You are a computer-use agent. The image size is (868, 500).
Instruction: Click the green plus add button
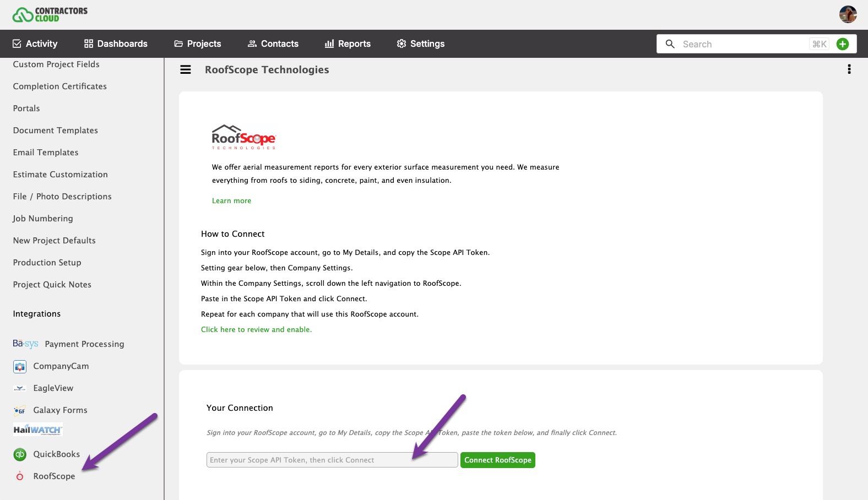[x=843, y=44]
